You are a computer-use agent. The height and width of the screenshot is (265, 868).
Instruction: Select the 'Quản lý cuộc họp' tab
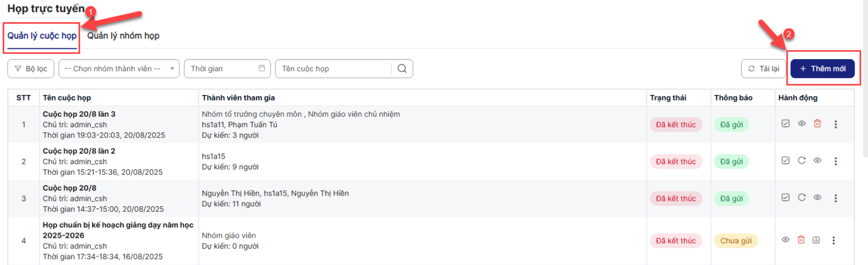[42, 36]
